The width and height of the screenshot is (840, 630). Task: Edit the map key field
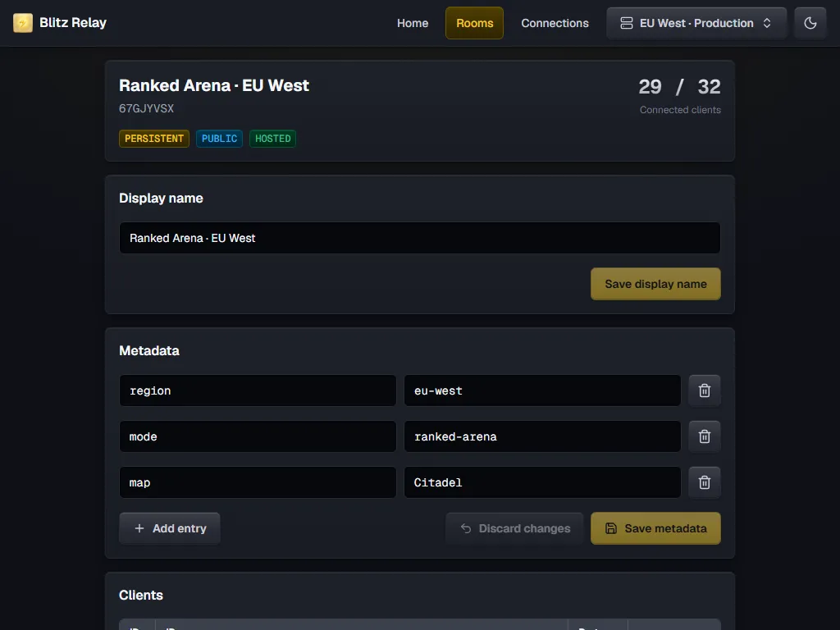pos(258,482)
